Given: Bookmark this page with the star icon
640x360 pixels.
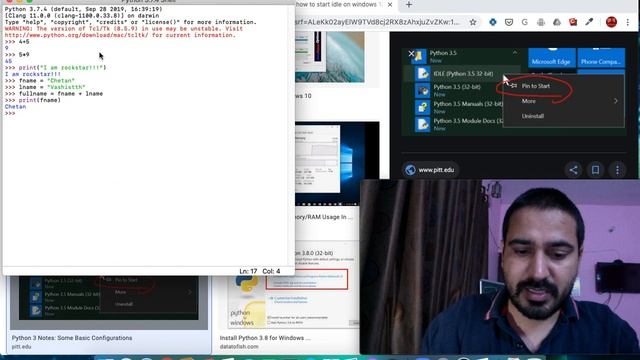Looking at the screenshot, I should pyautogui.click(x=473, y=22).
